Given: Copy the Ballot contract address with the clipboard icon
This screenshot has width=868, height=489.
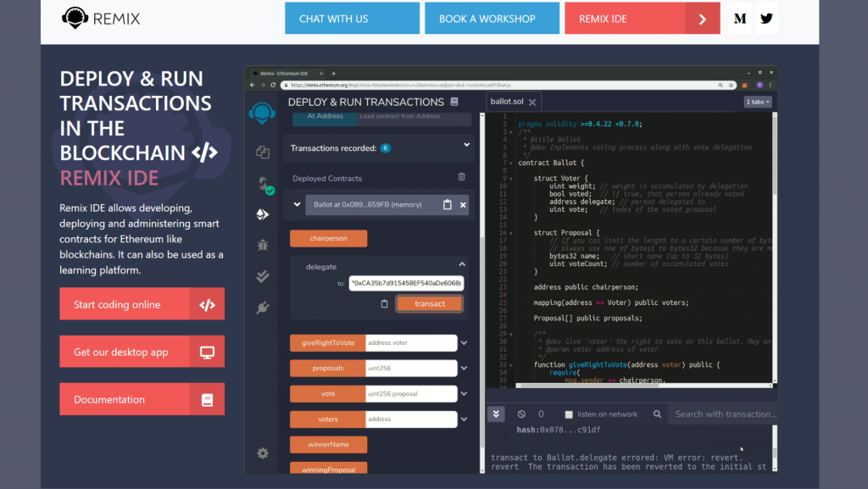Looking at the screenshot, I should (448, 205).
